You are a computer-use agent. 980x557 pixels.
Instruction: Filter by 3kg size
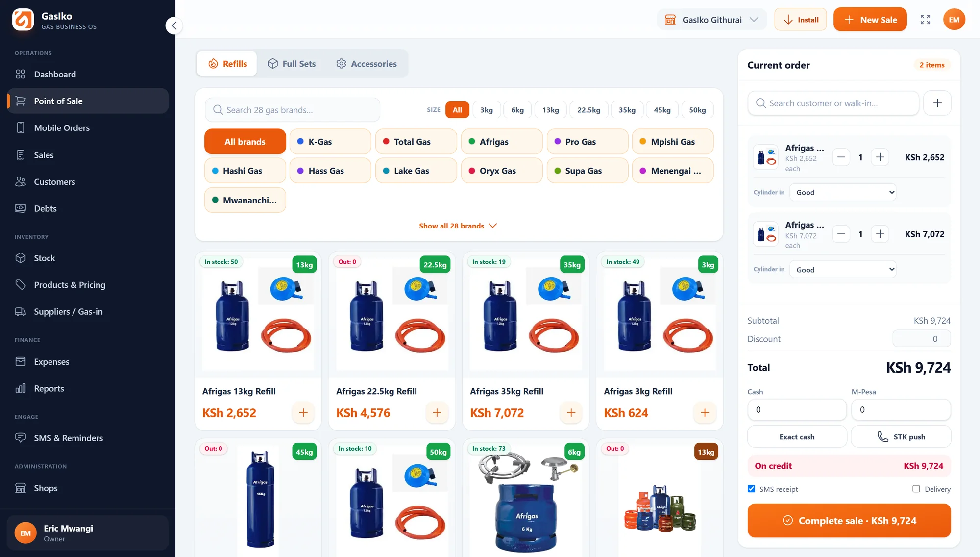487,110
